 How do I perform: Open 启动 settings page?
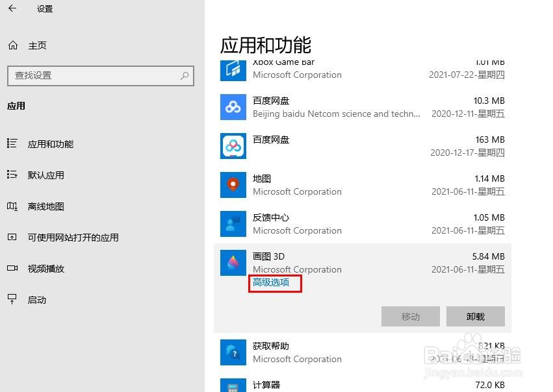coord(36,300)
